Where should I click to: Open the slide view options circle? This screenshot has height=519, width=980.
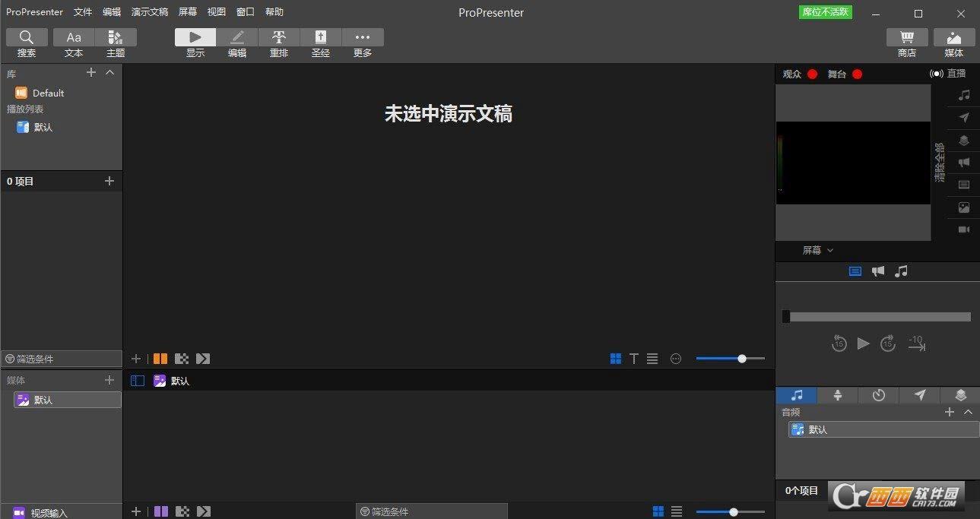point(676,359)
